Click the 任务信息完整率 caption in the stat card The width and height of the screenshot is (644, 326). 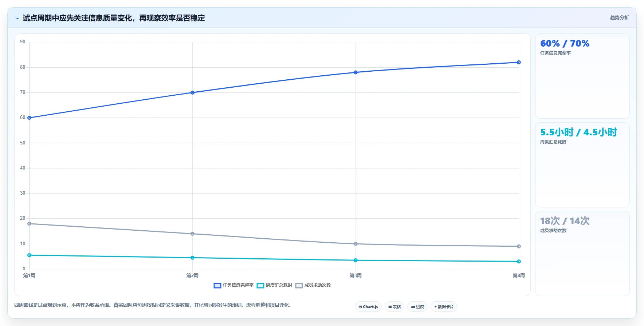point(555,53)
